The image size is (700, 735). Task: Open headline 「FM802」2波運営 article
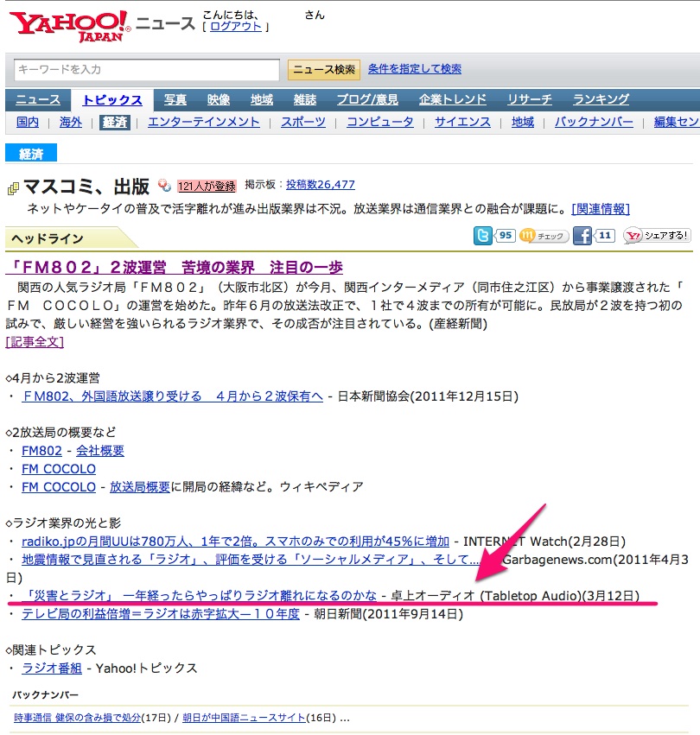(174, 267)
